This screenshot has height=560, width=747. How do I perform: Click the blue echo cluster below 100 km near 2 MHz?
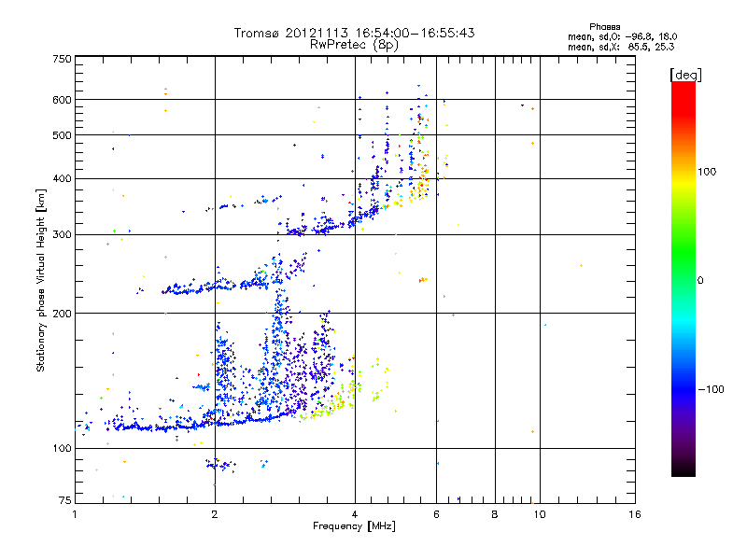pyautogui.click(x=220, y=464)
